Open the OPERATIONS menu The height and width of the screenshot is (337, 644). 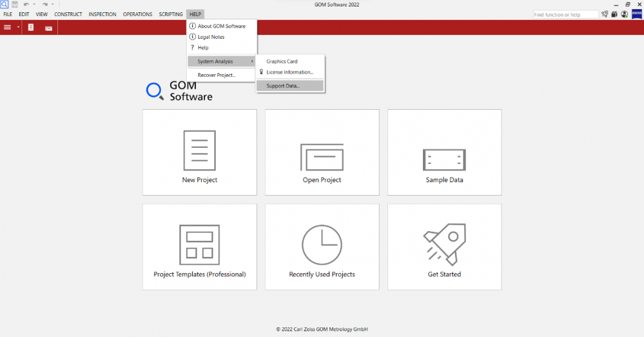[x=137, y=14]
